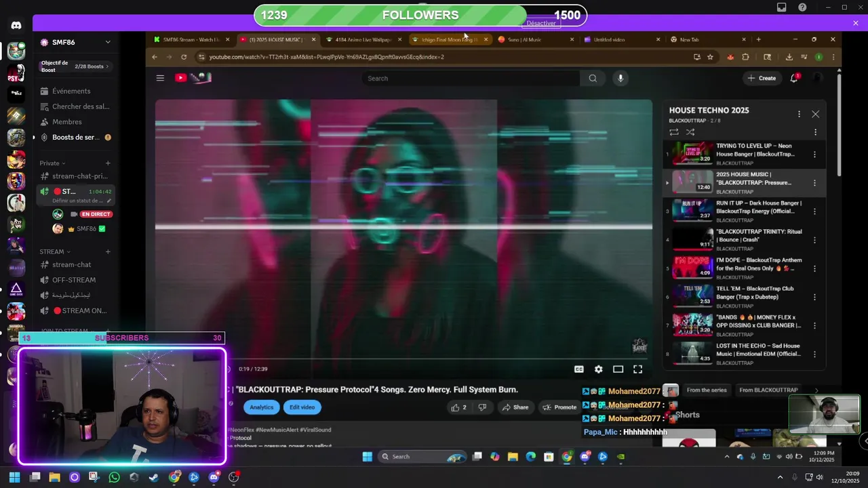Open channel Analytics button

[x=261, y=407]
